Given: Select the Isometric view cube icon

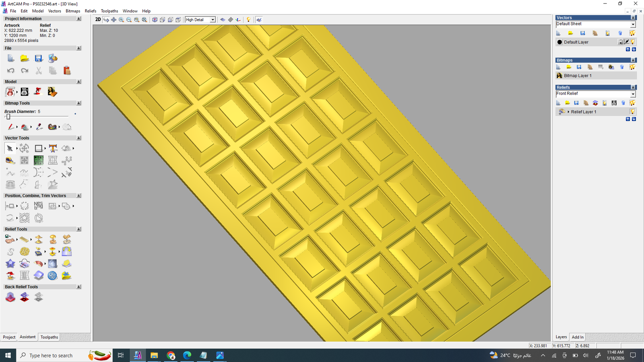Looking at the screenshot, I should (x=155, y=20).
